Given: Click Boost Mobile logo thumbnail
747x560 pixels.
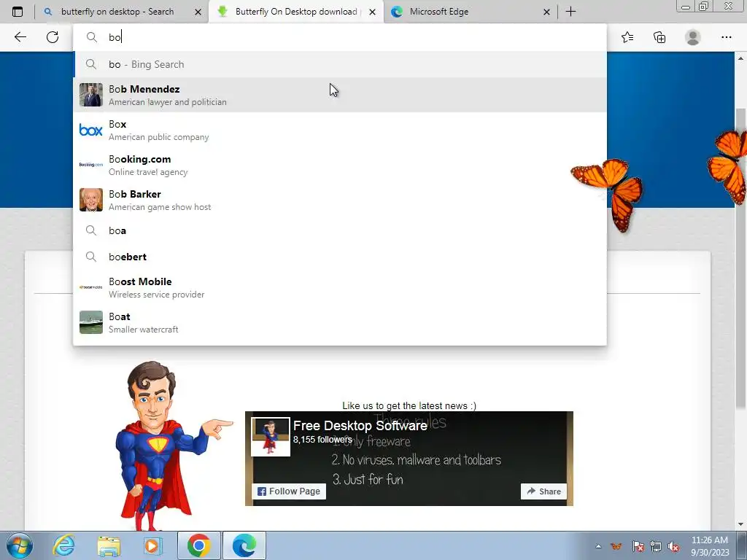Looking at the screenshot, I should (x=91, y=287).
